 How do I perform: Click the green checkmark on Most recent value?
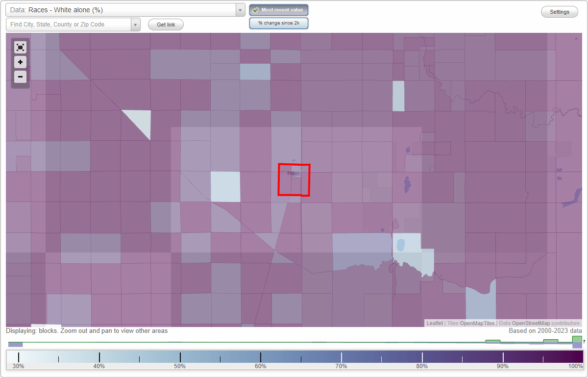[x=256, y=10]
